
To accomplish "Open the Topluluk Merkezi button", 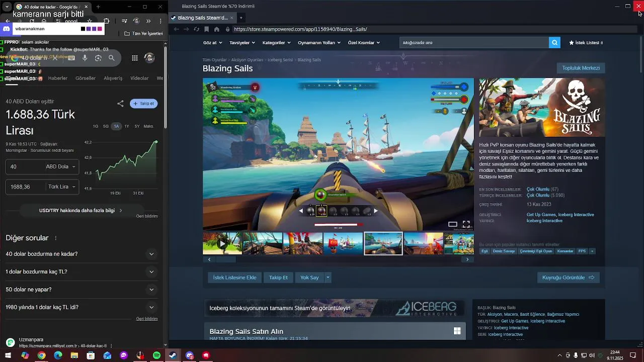I will tap(581, 68).
